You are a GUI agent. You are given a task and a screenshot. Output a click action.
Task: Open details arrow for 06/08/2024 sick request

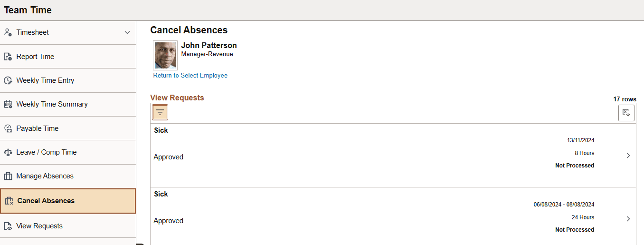tap(628, 219)
